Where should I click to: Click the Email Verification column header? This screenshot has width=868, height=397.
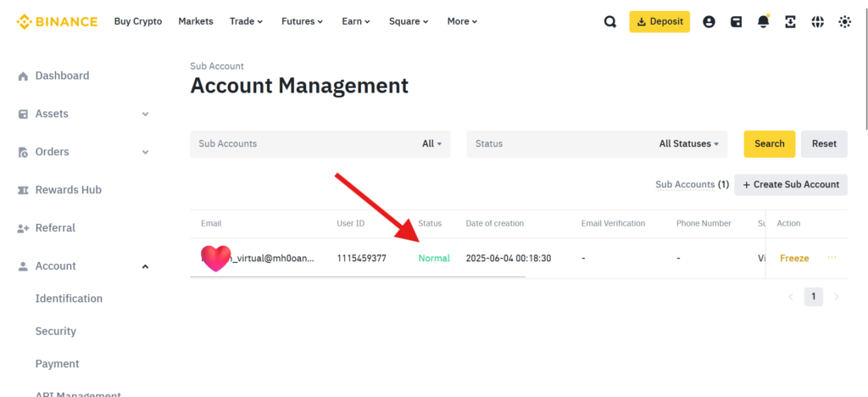[613, 223]
